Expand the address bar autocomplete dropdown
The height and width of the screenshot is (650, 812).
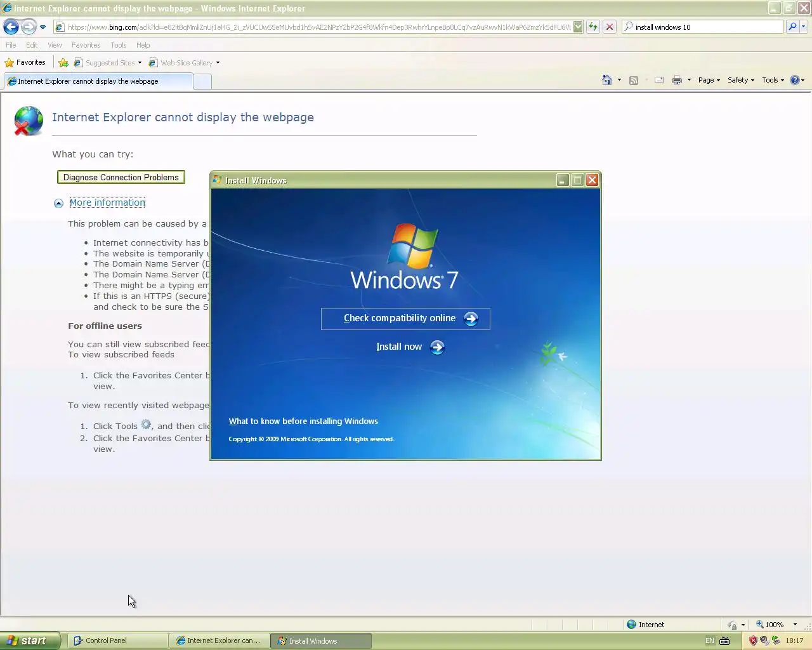(578, 27)
